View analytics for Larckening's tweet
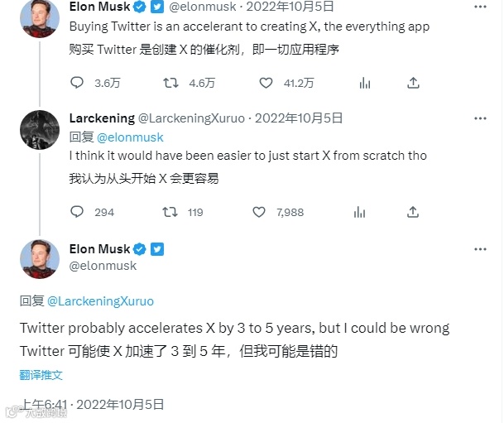Image resolution: width=504 pixels, height=423 pixels. (x=360, y=212)
